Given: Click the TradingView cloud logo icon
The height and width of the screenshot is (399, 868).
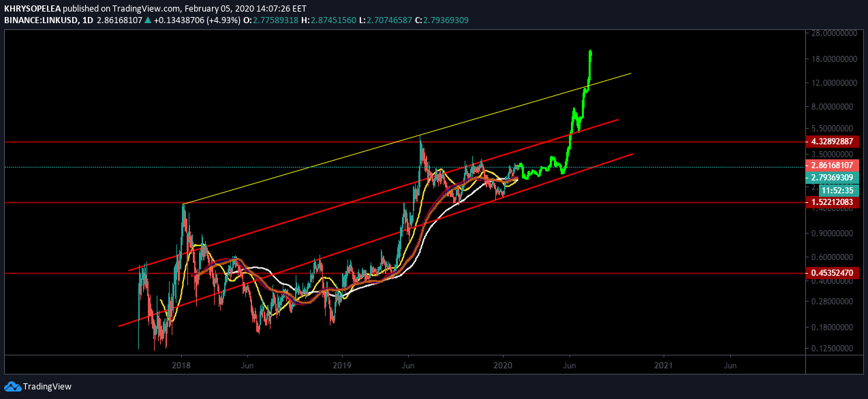Looking at the screenshot, I should (12, 386).
